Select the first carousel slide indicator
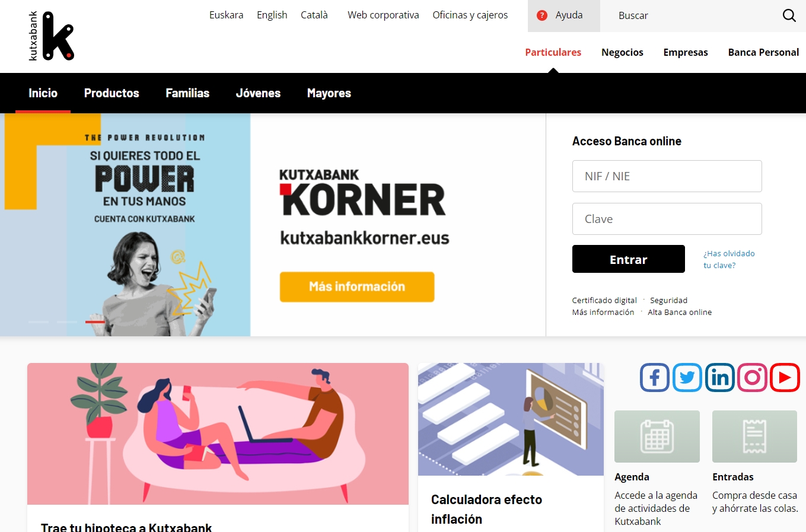Image resolution: width=806 pixels, height=532 pixels. [39, 322]
